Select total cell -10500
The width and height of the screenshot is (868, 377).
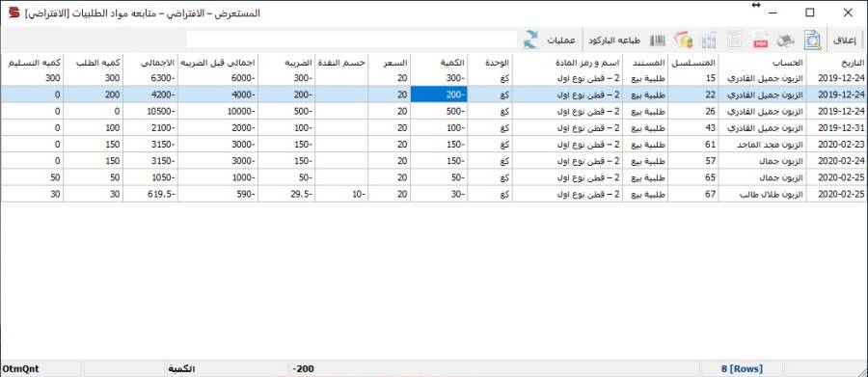tap(150, 111)
